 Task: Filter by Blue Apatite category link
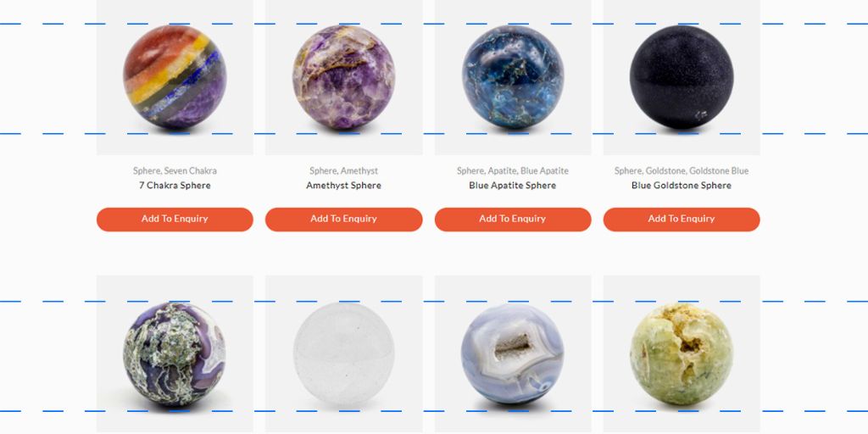click(544, 171)
